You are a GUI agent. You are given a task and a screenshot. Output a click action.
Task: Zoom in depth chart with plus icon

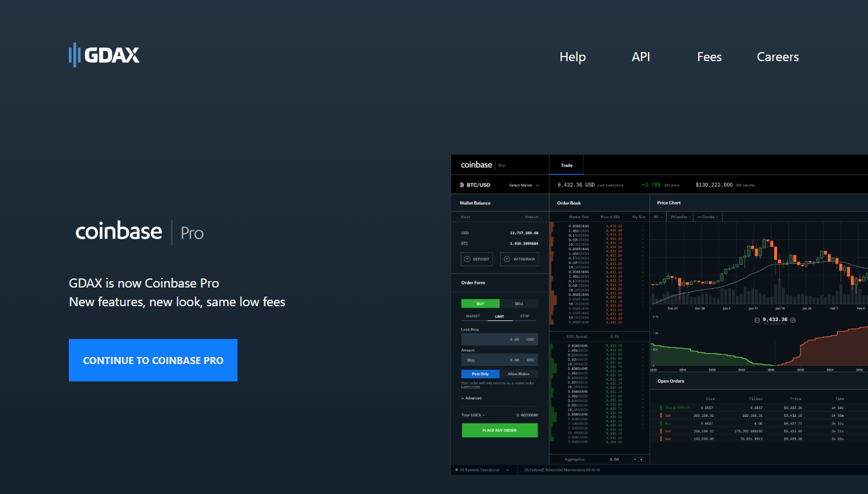[x=793, y=320]
